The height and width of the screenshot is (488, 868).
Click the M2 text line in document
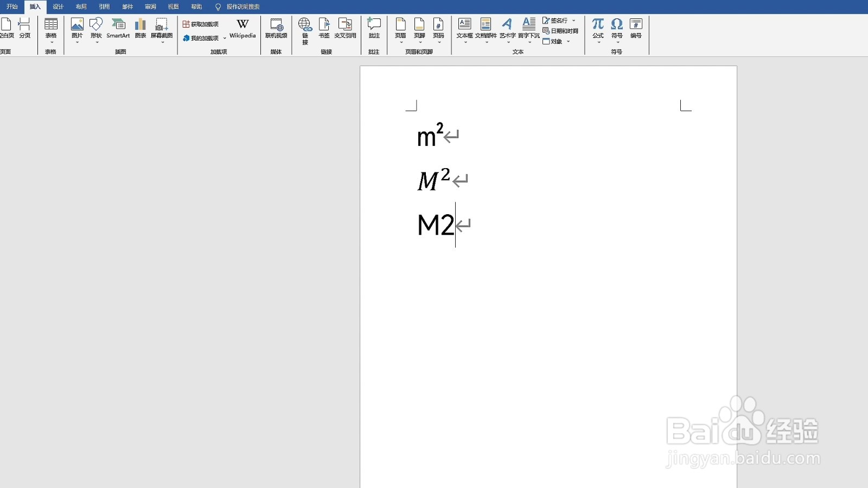click(436, 224)
